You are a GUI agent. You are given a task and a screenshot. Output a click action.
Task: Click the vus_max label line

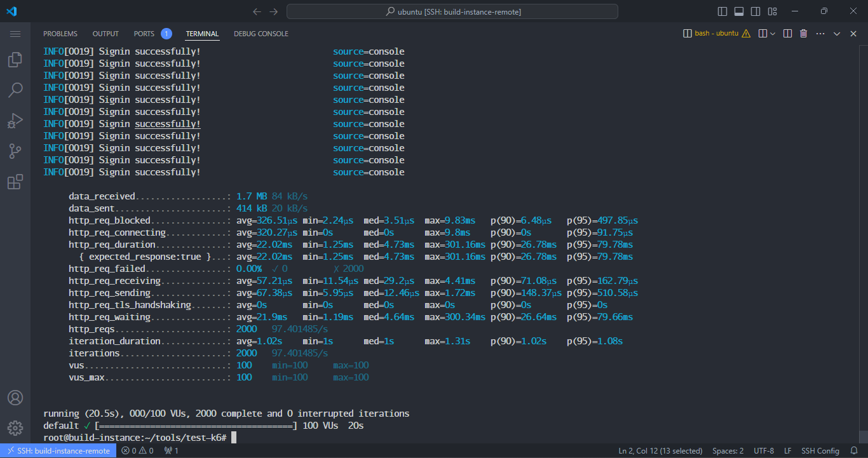click(x=86, y=377)
